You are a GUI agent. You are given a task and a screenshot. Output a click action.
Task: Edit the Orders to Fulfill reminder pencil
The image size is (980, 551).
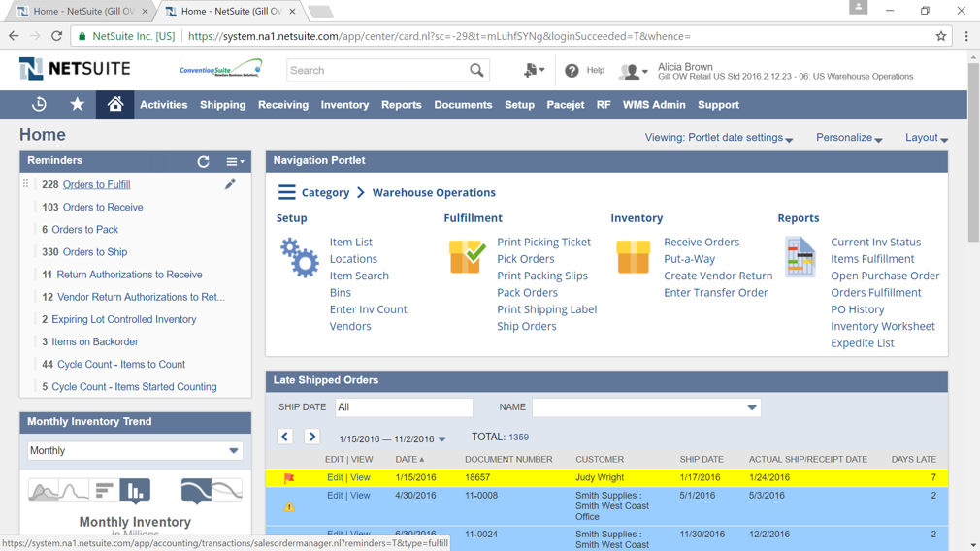[230, 183]
